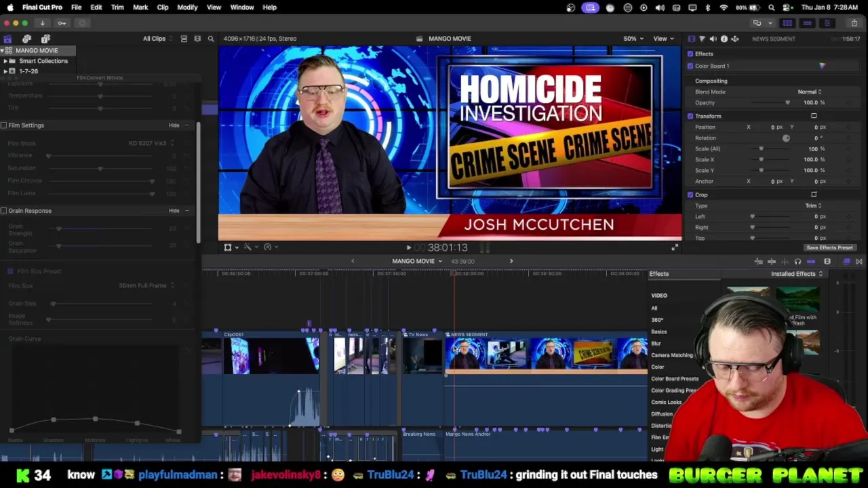
Task: Open the Photos and Audio sidebar
Action: click(26, 39)
